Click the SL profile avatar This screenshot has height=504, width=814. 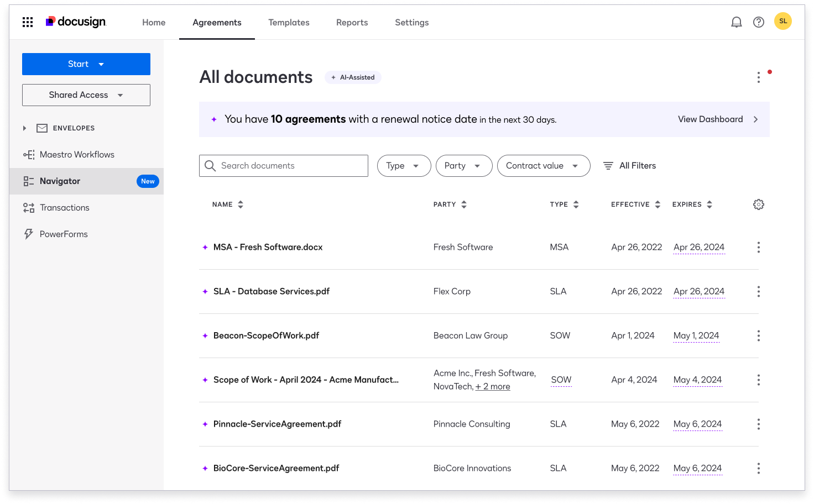tap(783, 21)
